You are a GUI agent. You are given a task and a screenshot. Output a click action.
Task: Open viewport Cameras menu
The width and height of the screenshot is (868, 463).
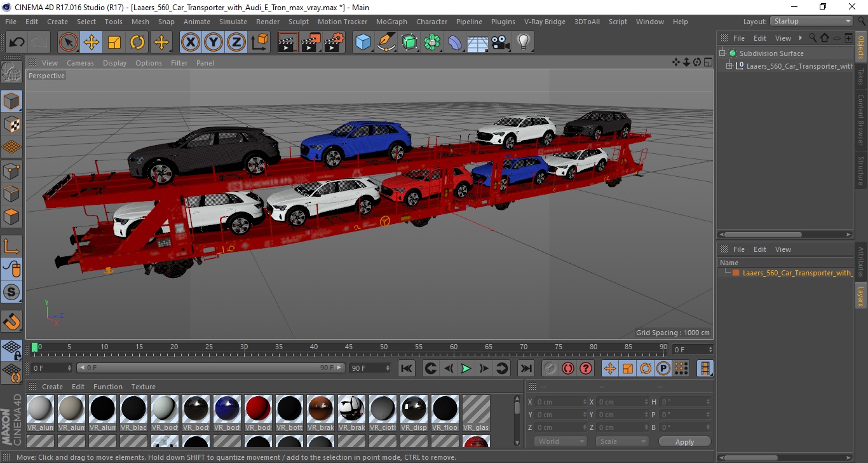pos(80,63)
